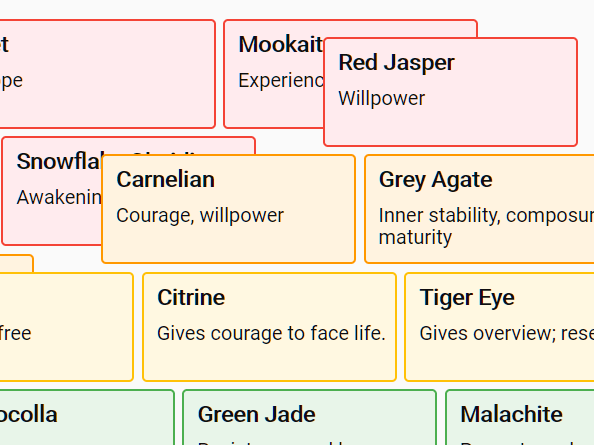594x445 pixels.
Task: Click the "Inner stability, composure" description
Action: [486, 215]
